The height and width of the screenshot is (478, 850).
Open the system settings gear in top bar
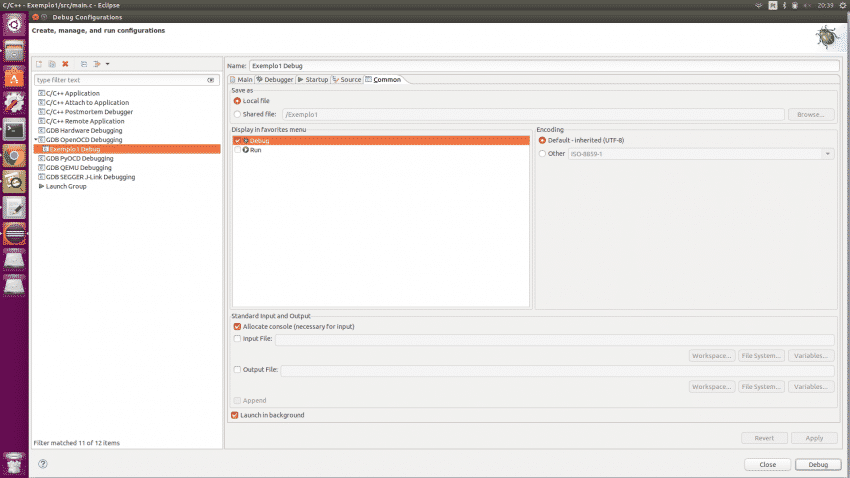(843, 5)
